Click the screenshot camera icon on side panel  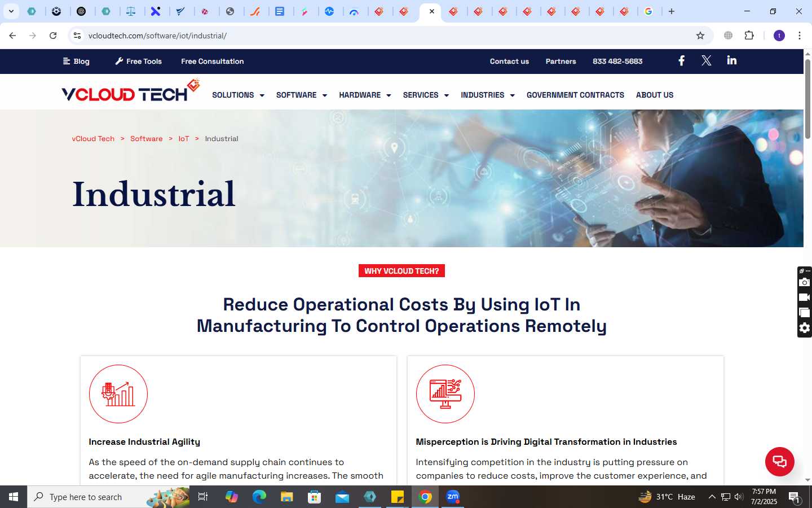805,282
